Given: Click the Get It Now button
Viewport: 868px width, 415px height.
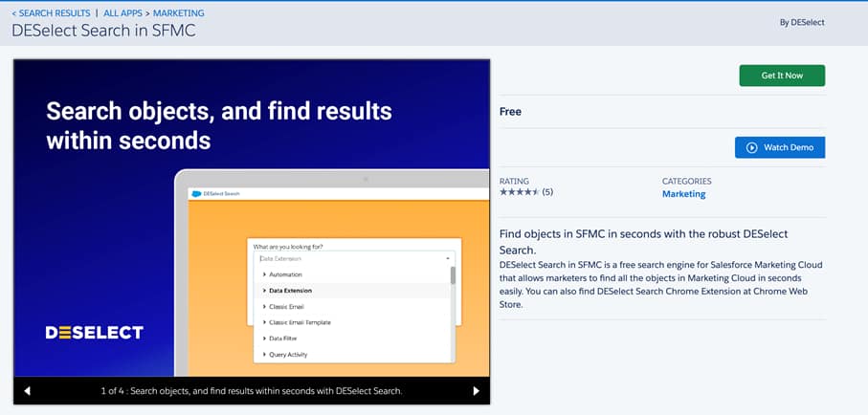Looking at the screenshot, I should (782, 76).
